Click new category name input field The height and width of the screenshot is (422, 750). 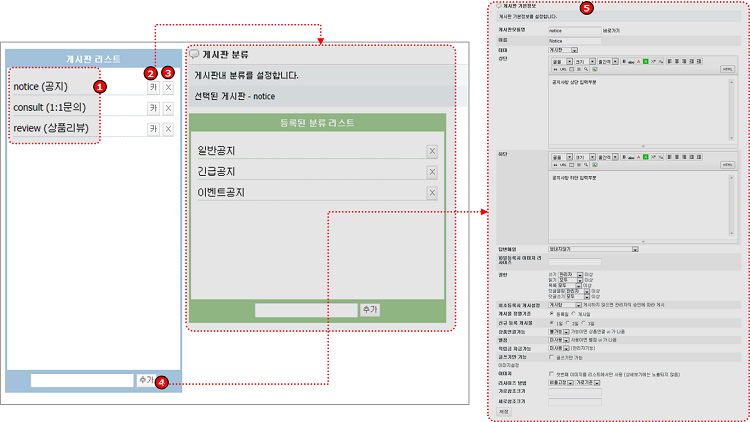306,310
